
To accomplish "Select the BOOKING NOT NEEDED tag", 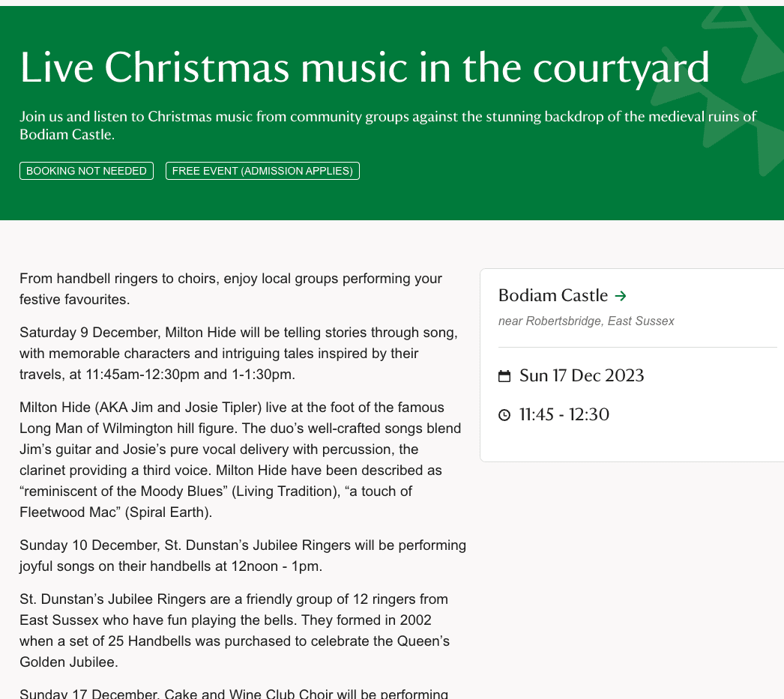I will (x=86, y=171).
